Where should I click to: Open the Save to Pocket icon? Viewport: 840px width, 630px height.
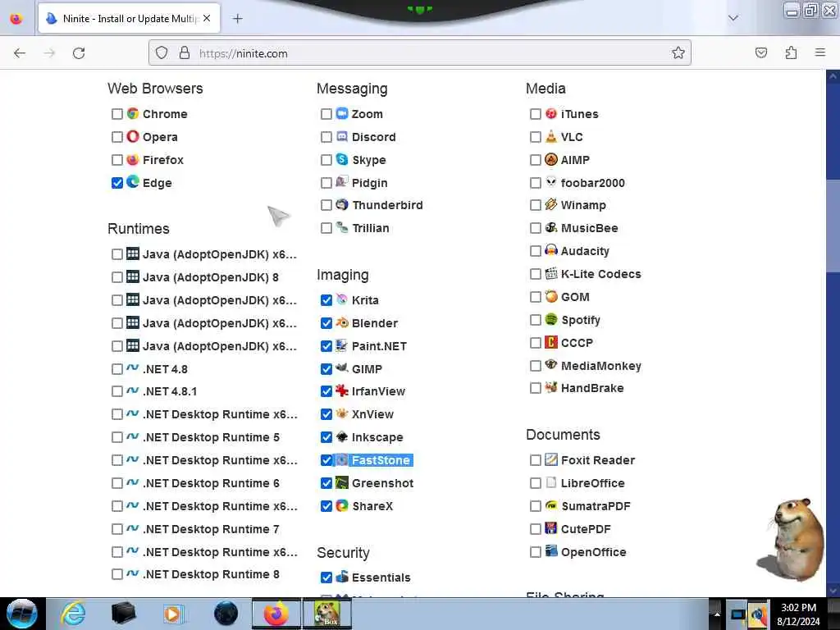coord(761,52)
